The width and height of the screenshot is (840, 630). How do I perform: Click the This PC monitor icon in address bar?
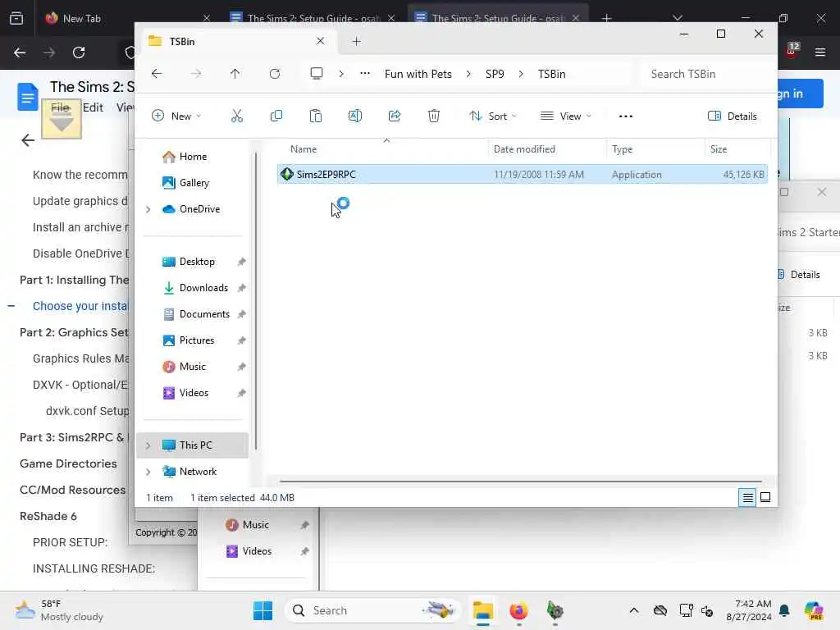[317, 73]
